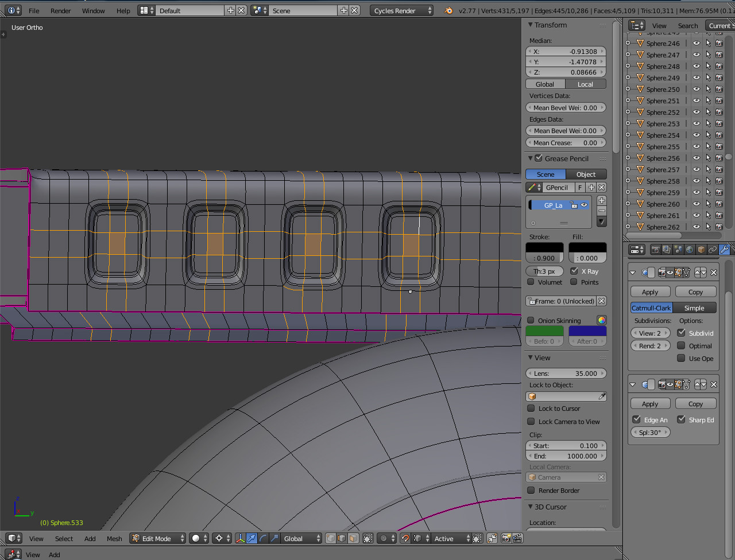
Task: Open the Modifiers wrench tab
Action: 724,250
